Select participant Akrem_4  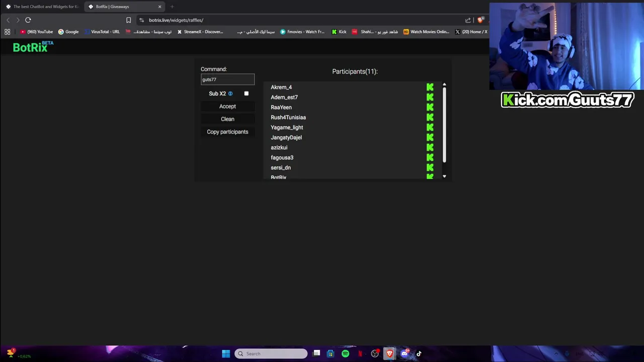tap(281, 87)
